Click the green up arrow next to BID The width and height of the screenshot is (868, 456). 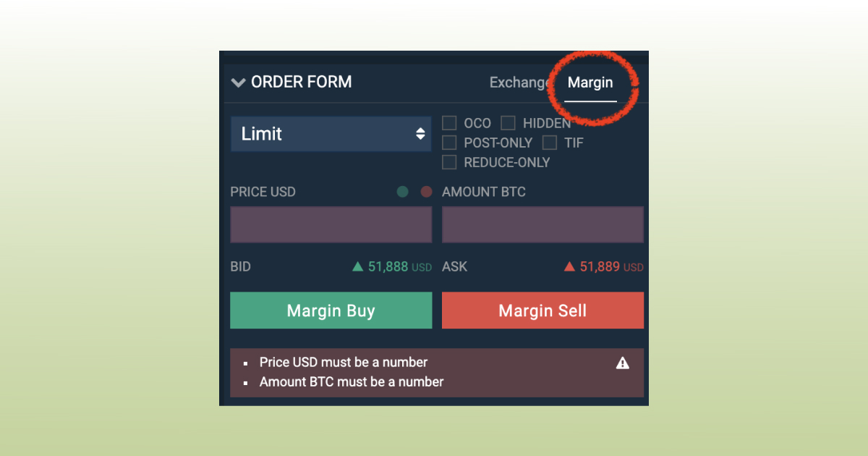[x=357, y=266]
